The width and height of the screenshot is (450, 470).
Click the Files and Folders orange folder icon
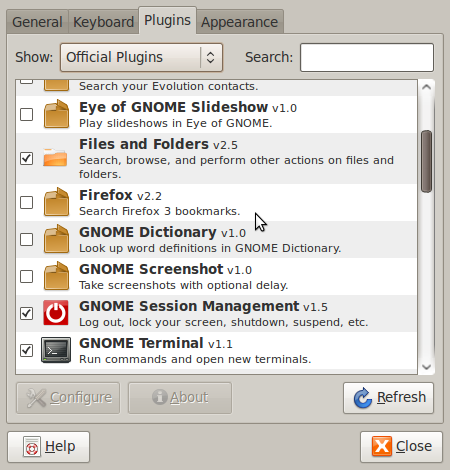click(x=55, y=157)
